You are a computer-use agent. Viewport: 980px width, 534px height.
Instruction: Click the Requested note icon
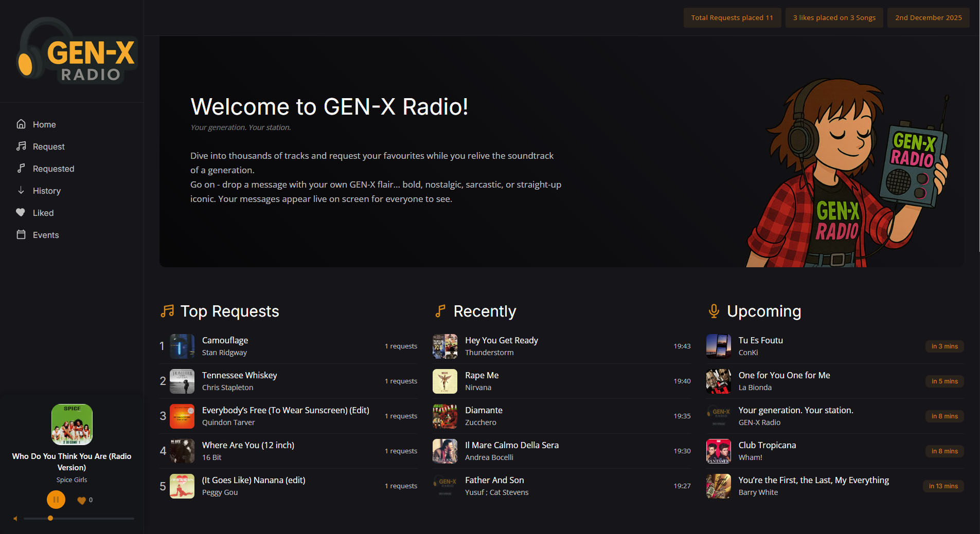[21, 168]
